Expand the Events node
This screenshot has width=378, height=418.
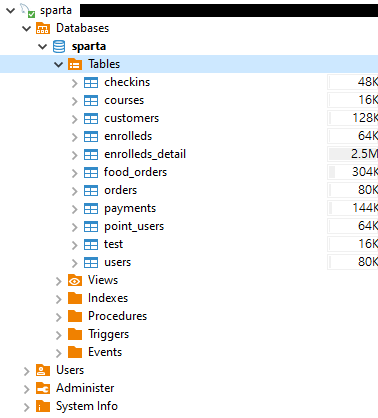coord(59,353)
